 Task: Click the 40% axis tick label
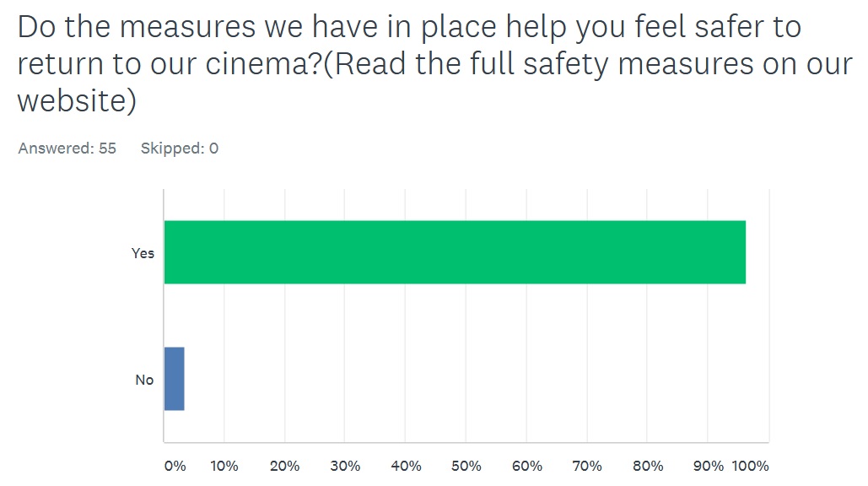click(406, 466)
